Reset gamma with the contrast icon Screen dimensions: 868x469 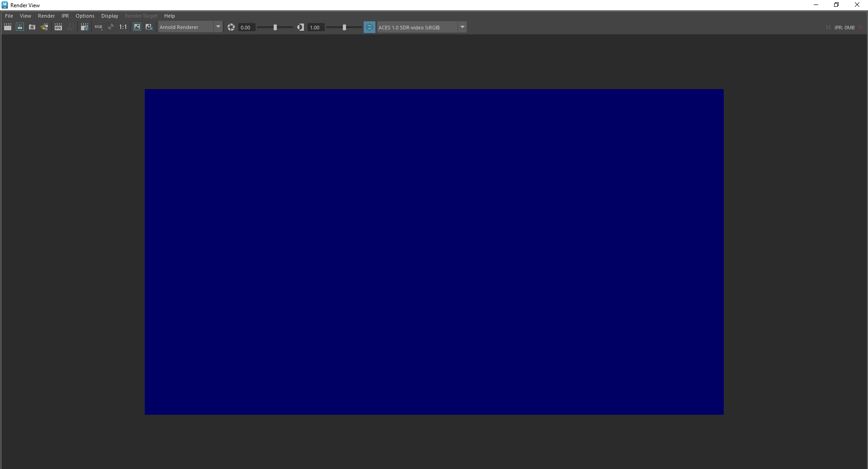coord(300,27)
